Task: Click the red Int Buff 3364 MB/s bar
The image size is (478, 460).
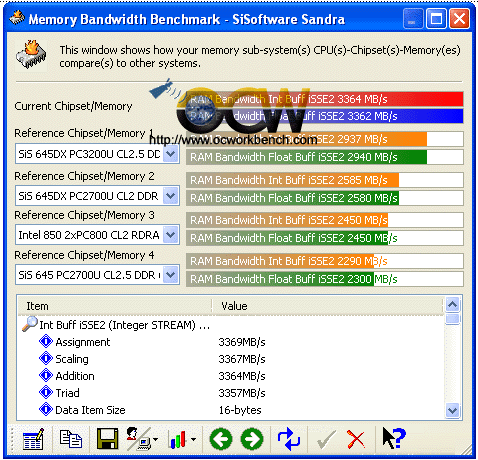Action: (x=325, y=99)
